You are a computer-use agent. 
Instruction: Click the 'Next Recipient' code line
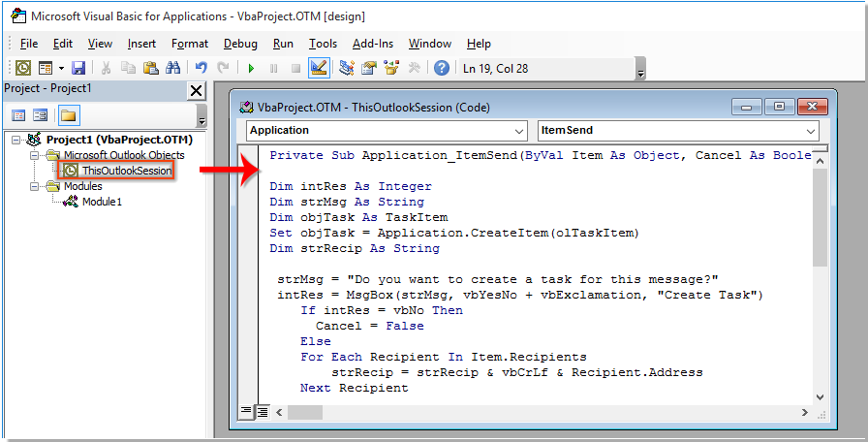355,388
